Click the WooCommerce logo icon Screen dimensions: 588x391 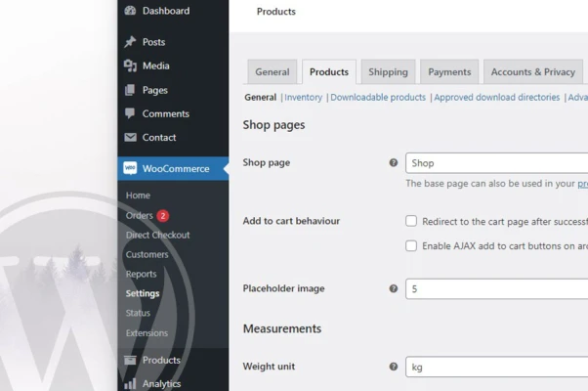(130, 168)
